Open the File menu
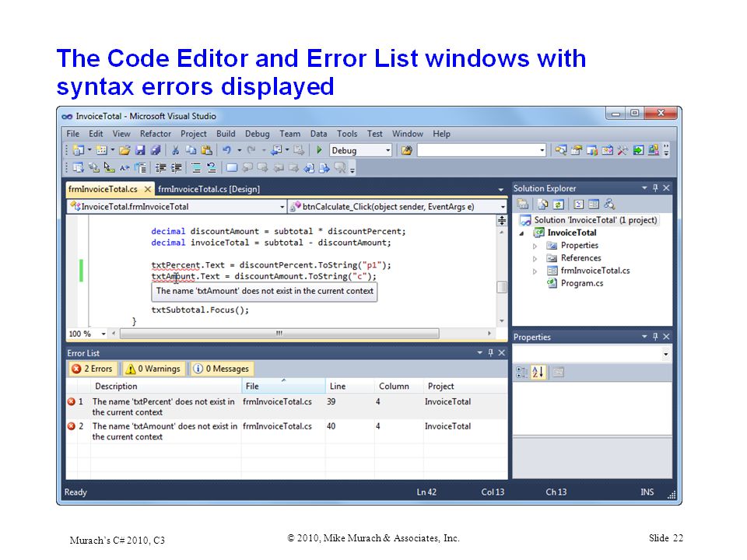The image size is (747, 560). 73,134
